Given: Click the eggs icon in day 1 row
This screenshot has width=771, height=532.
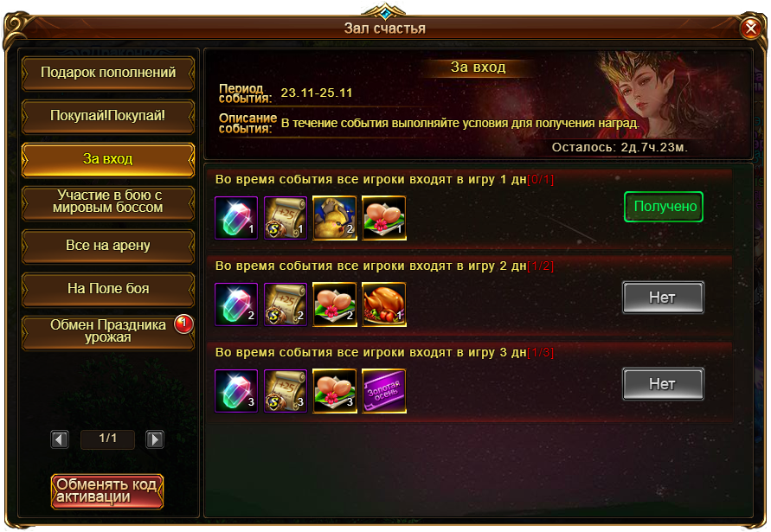Looking at the screenshot, I should point(383,218).
